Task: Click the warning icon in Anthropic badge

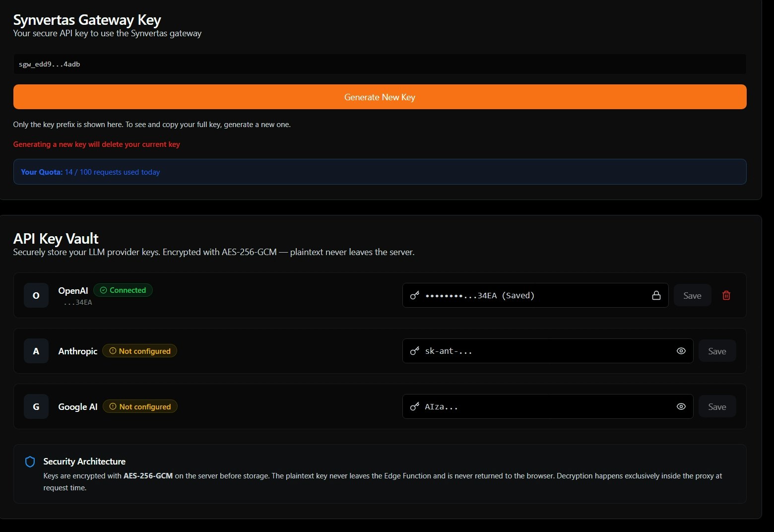Action: (x=113, y=351)
